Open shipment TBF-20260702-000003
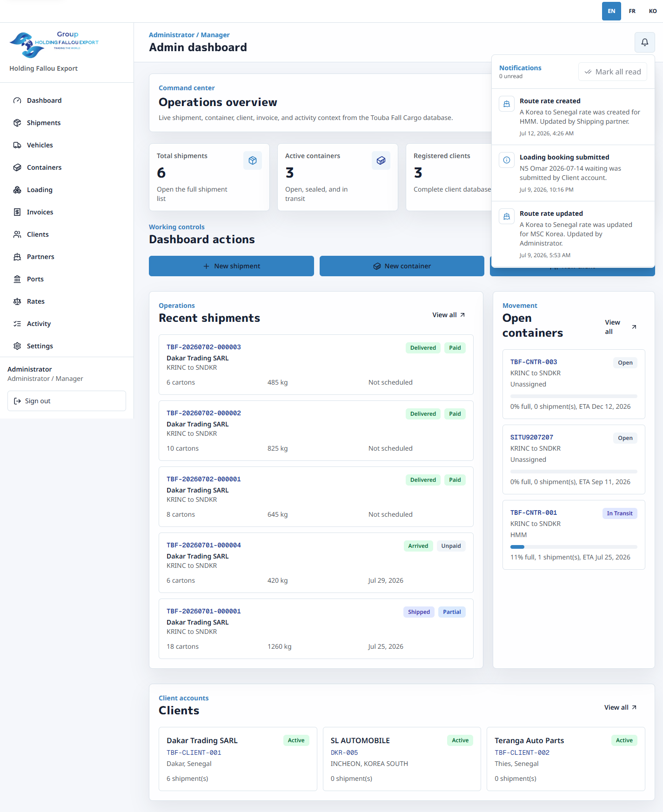Image resolution: width=663 pixels, height=812 pixels. pos(316,365)
